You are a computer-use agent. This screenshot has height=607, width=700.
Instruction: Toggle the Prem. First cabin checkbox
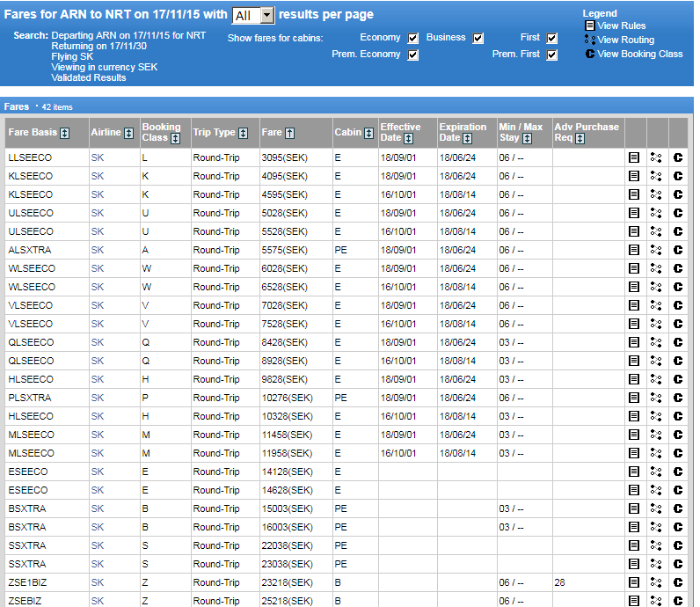click(x=552, y=55)
